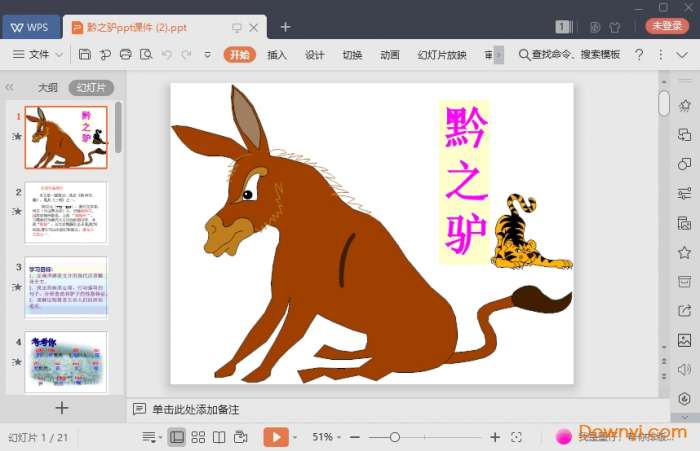The height and width of the screenshot is (451, 700).
Task: Open the zoom percentage 51% dropdown
Action: (328, 437)
